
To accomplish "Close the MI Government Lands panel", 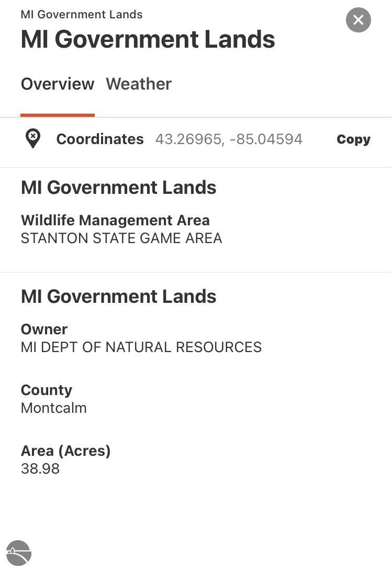I will (359, 20).
